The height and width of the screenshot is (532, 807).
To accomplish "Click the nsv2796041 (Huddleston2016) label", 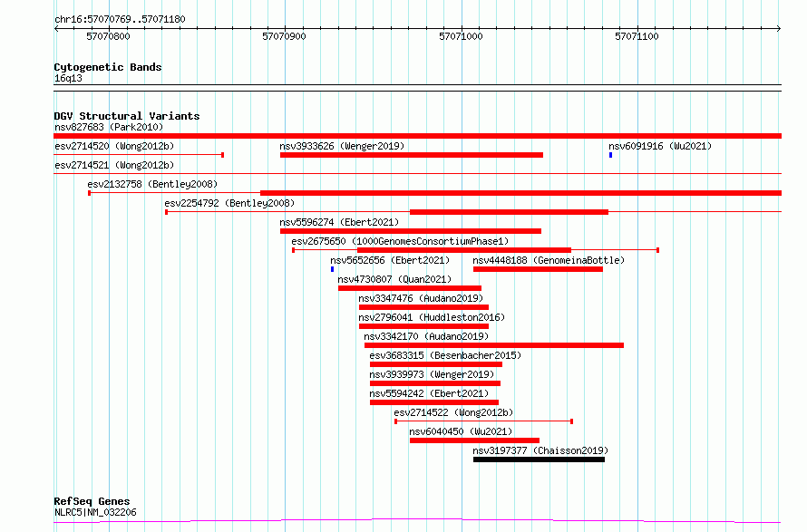I will [432, 317].
